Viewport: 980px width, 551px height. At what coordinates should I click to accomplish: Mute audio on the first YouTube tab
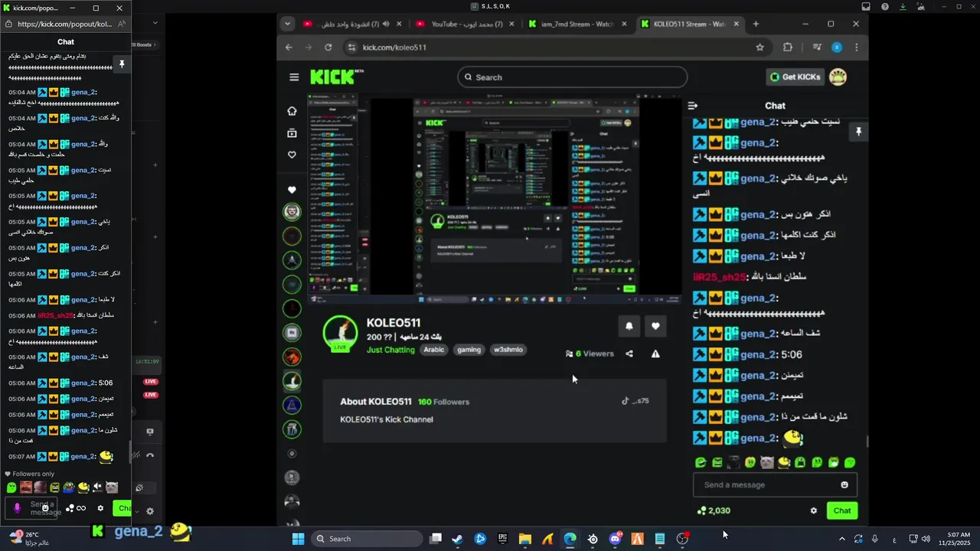386,24
